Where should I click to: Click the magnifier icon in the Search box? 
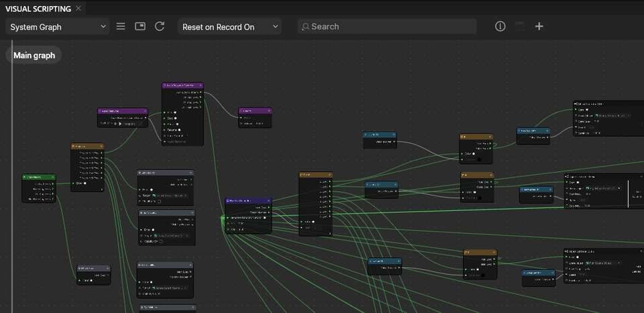(306, 27)
